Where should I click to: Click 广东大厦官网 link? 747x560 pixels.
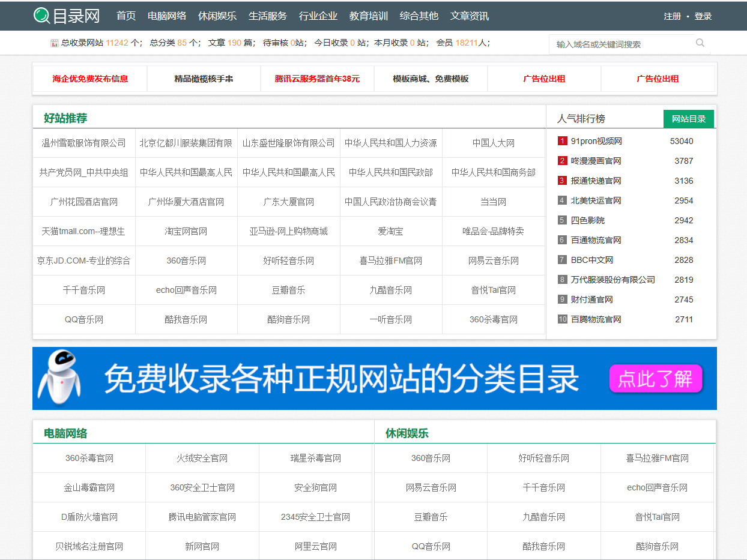pyautogui.click(x=289, y=202)
